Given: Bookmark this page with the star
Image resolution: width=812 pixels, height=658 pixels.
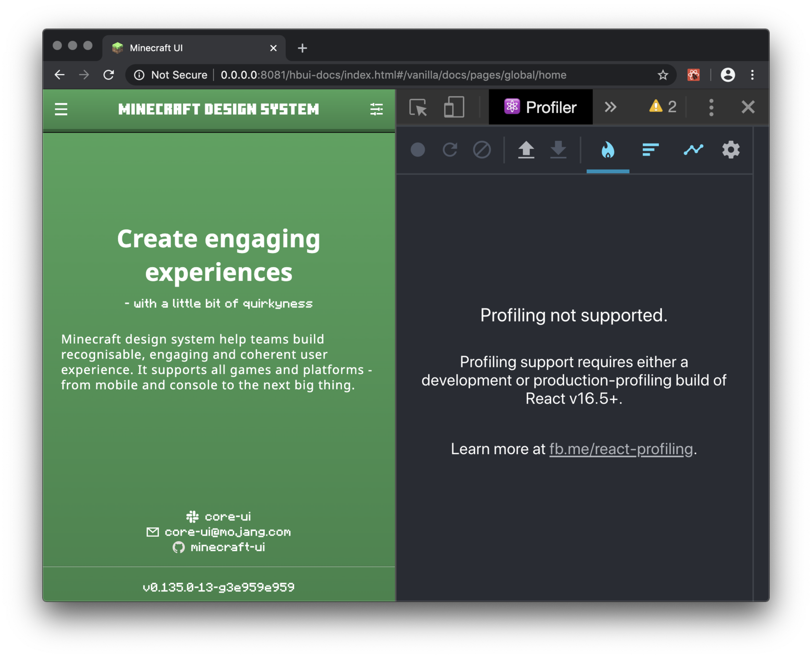Looking at the screenshot, I should pyautogui.click(x=662, y=75).
